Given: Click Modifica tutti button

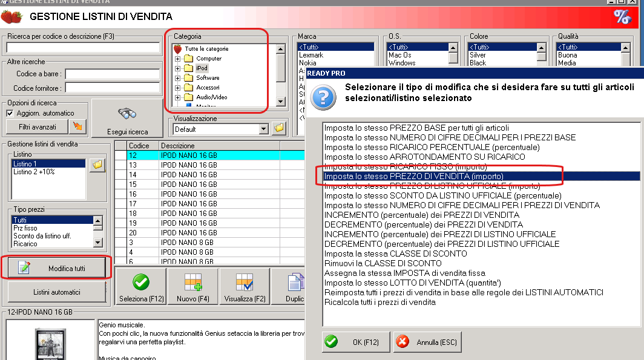Looking at the screenshot, I should tap(57, 268).
